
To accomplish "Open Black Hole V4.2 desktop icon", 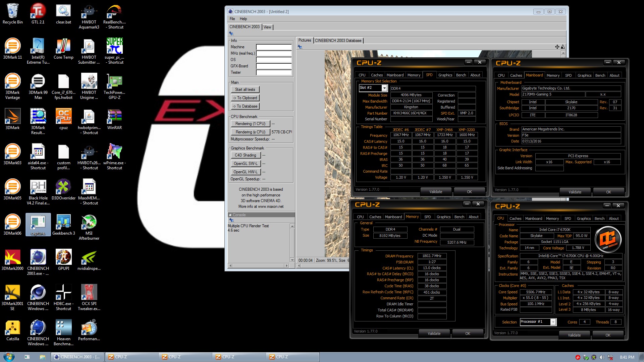I will 38,192.
